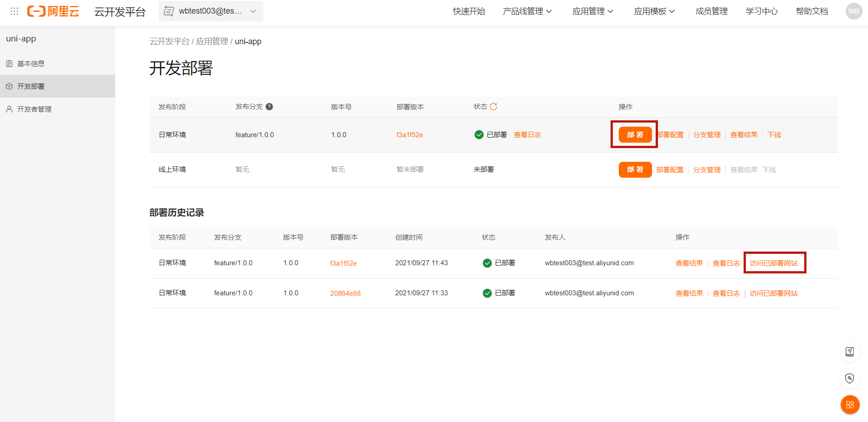This screenshot has width=868, height=422.
Task: Click the shield search floating icon
Action: [x=850, y=378]
